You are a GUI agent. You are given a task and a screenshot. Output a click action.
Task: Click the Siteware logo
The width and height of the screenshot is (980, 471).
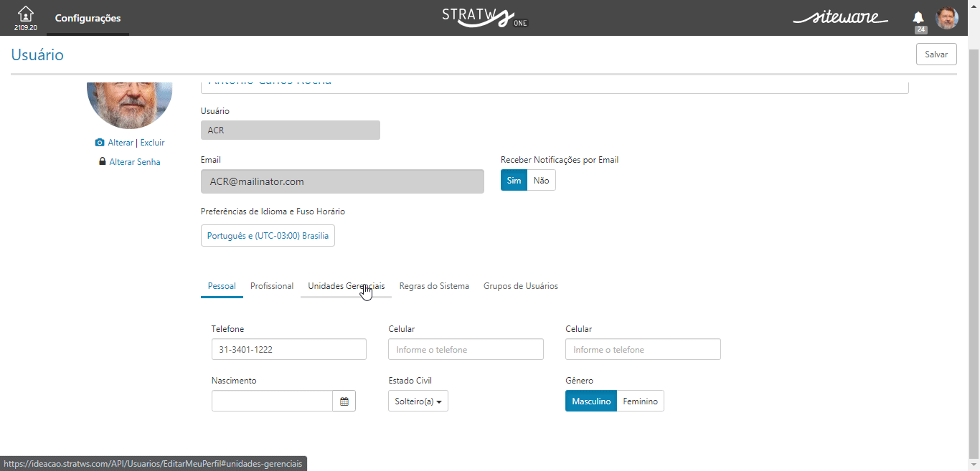click(840, 18)
